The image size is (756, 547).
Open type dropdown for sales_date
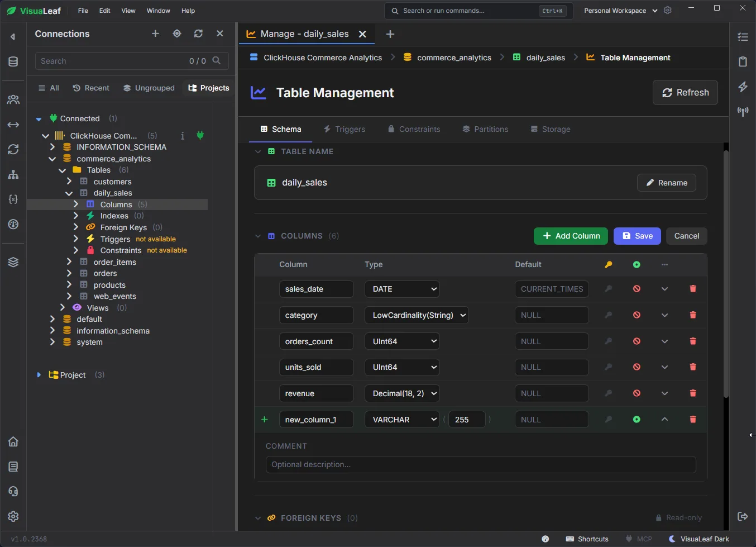[402, 289]
